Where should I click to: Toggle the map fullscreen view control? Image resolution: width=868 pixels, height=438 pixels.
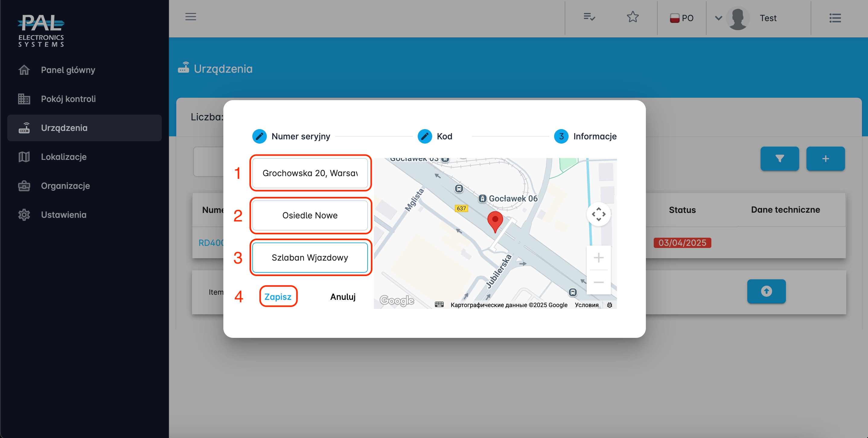[x=598, y=214]
